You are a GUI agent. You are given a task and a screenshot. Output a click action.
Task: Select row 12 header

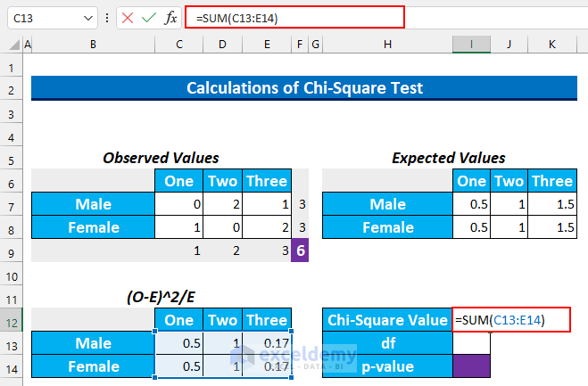click(x=12, y=320)
